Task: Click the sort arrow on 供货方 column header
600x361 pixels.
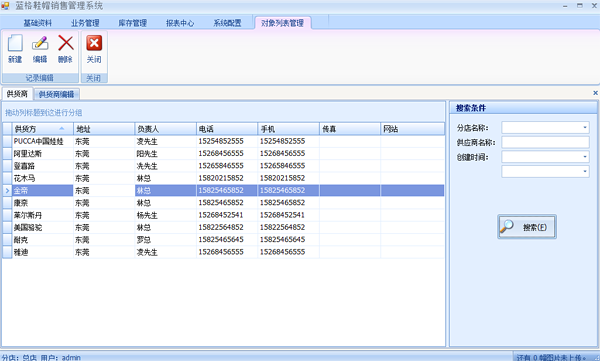Action: click(x=62, y=129)
